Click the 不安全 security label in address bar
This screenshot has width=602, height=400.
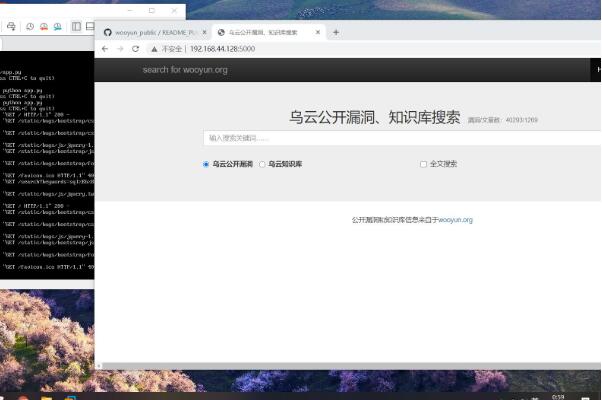pyautogui.click(x=172, y=49)
